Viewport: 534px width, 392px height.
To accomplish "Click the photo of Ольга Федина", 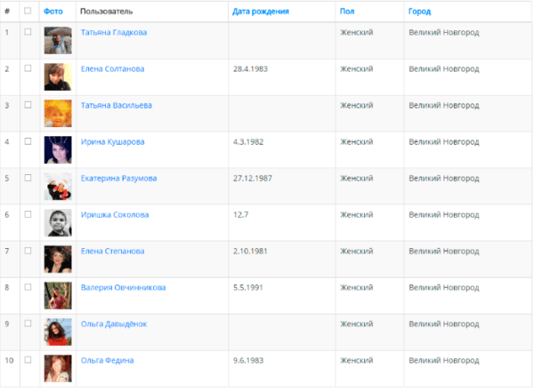I will [x=58, y=368].
